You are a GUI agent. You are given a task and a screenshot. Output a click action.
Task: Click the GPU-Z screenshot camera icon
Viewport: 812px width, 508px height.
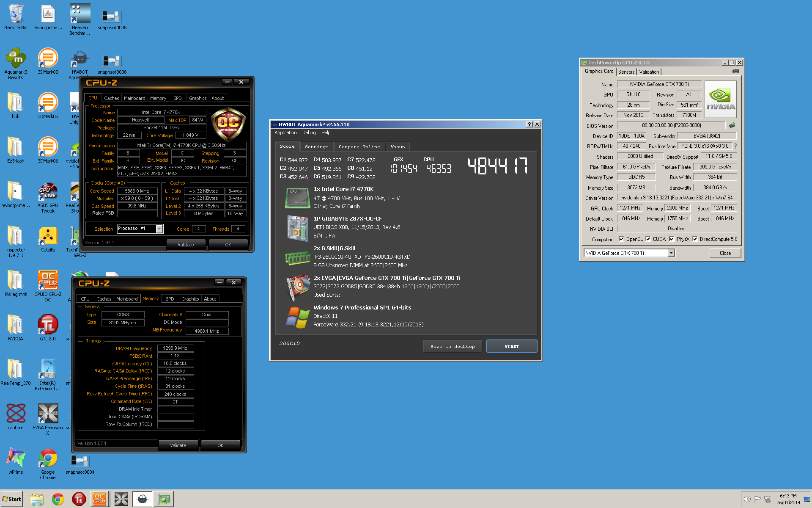pos(736,71)
